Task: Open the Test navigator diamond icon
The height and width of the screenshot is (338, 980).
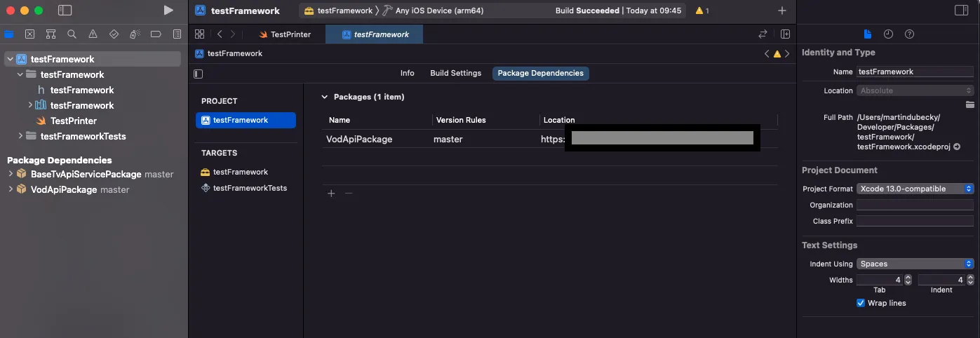Action: (114, 34)
